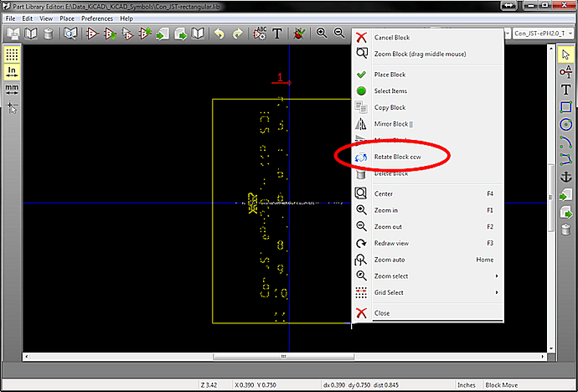Toggle grid visibility button
Viewport: 578px width, 392px height.
pyautogui.click(x=12, y=54)
